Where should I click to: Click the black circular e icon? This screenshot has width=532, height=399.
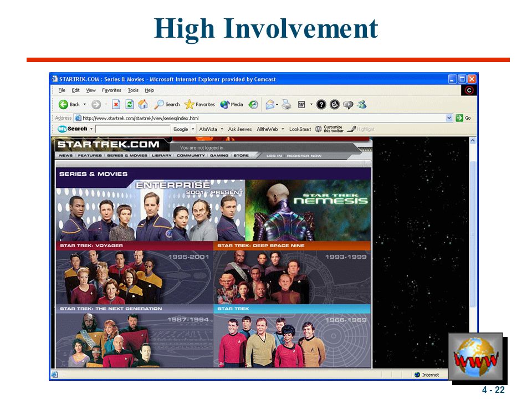335,105
